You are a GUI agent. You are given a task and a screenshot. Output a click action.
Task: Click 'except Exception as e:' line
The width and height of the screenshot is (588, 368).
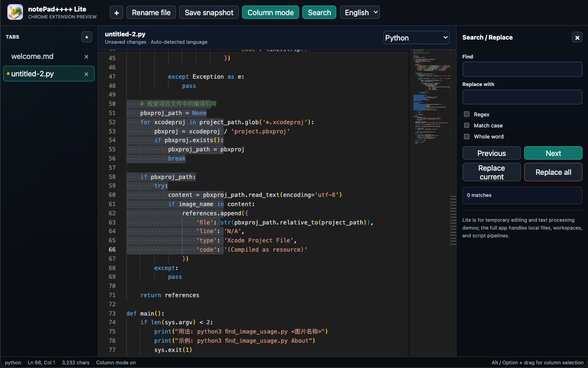[x=206, y=77]
